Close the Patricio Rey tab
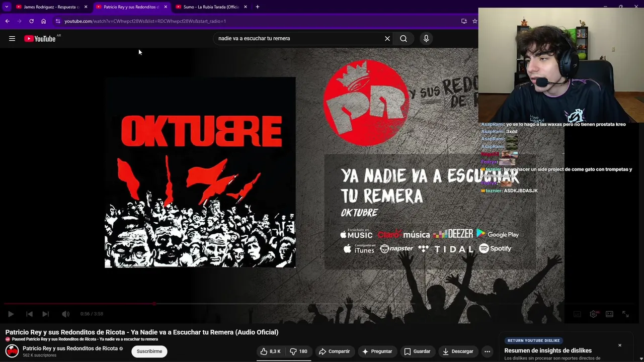This screenshot has height=362, width=644. 166,7
